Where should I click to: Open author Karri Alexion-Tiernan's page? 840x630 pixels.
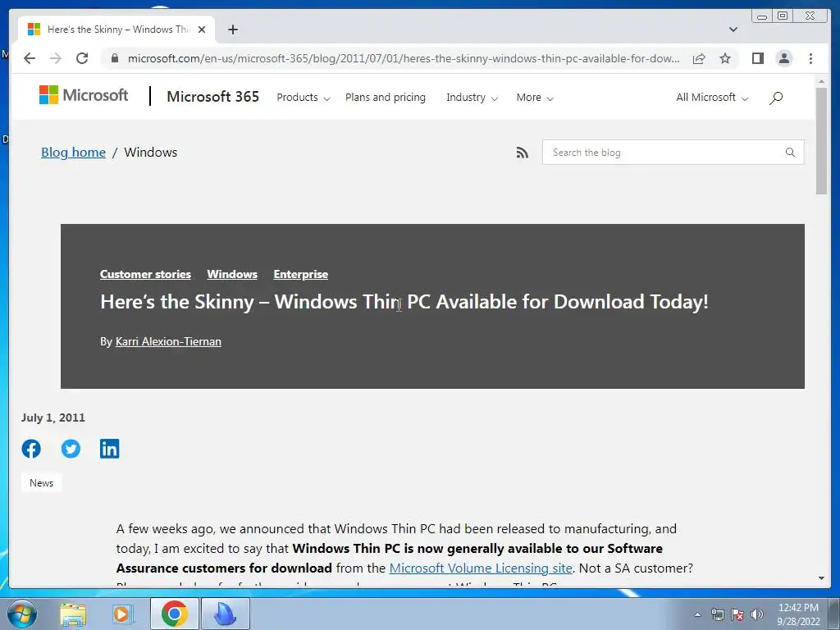168,341
